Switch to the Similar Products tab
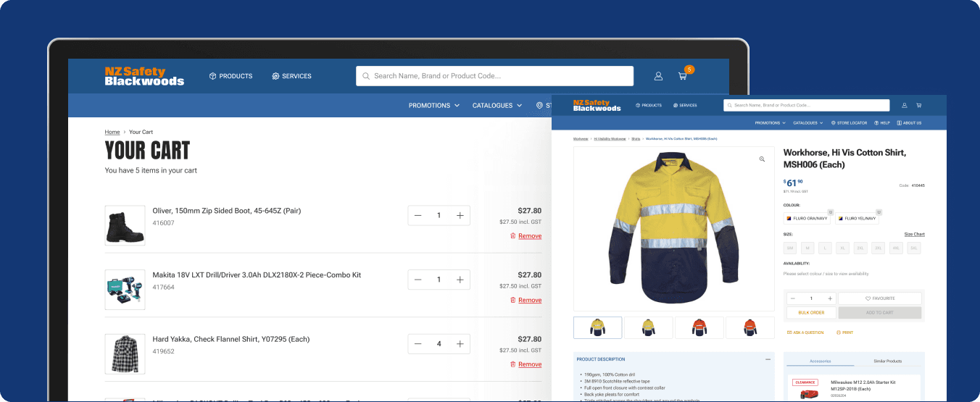 887,361
